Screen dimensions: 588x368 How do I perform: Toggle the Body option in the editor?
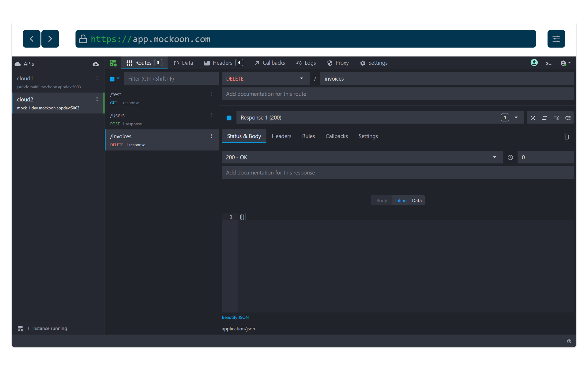(x=381, y=200)
